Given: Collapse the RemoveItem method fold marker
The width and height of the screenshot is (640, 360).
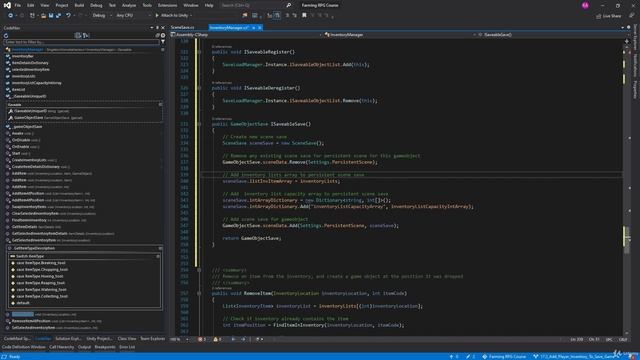Looking at the screenshot, I should pos(199,293).
